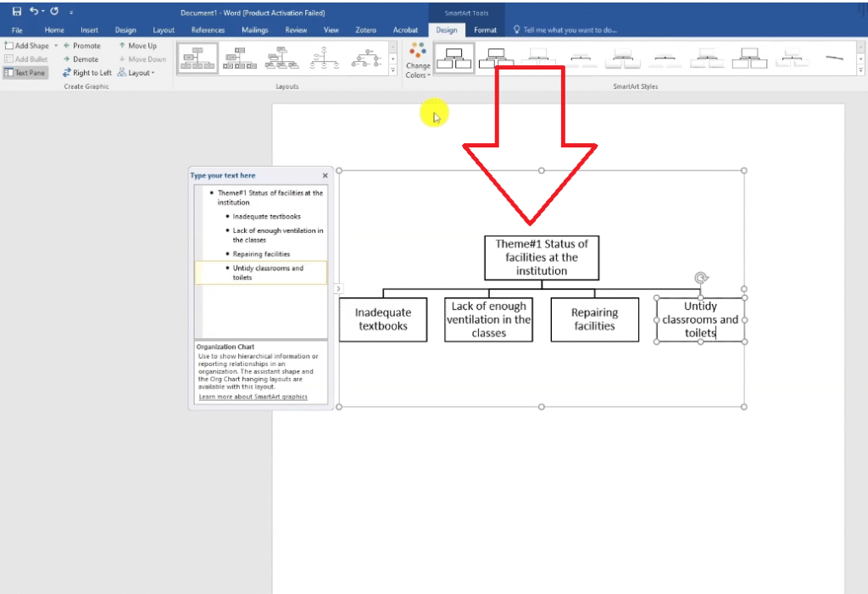Select the second SmartArt style thumbnail

(x=496, y=58)
